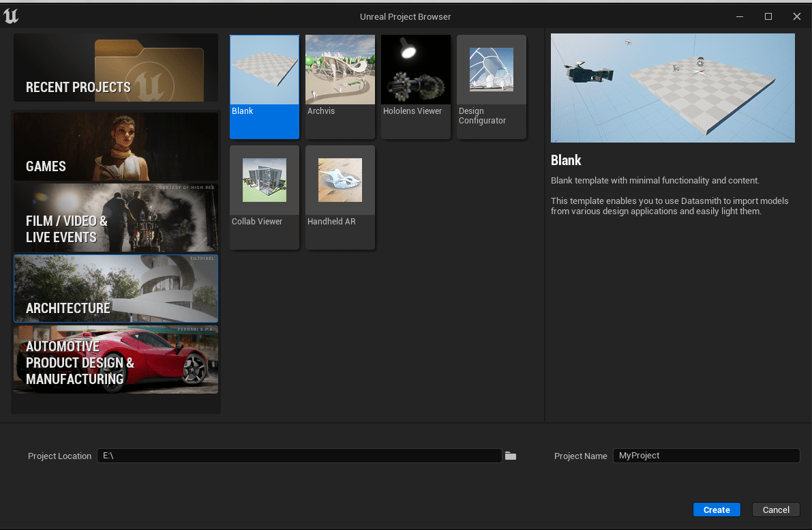This screenshot has height=530, width=812.
Task: Close the Unreal Project Browser window
Action: [x=797, y=16]
